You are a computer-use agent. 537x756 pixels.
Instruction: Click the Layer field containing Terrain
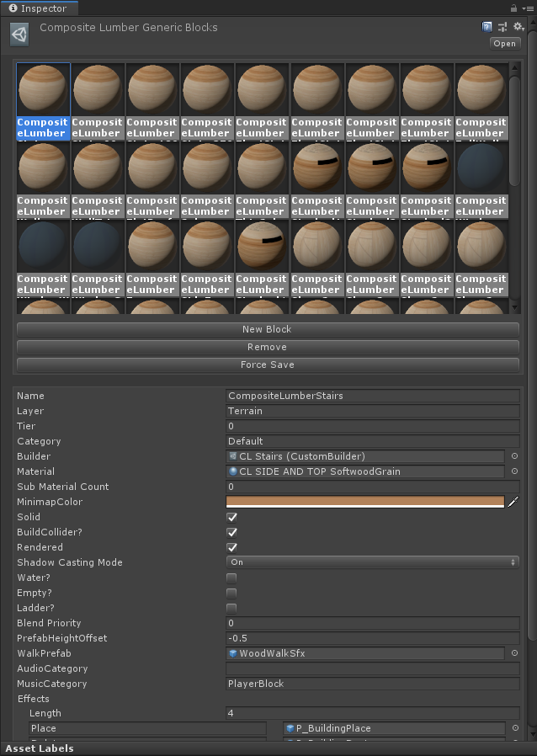click(x=373, y=411)
